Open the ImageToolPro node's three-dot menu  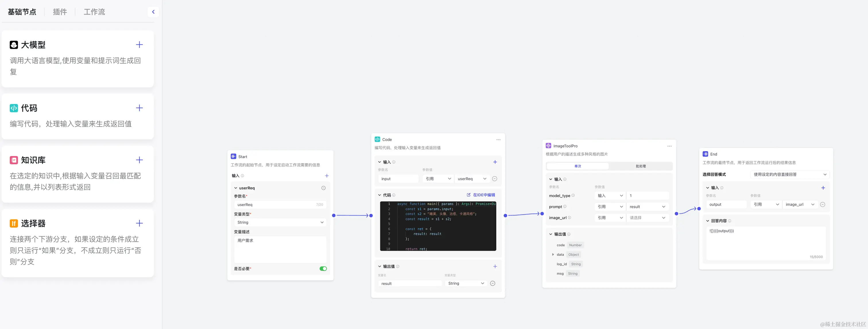coord(669,146)
